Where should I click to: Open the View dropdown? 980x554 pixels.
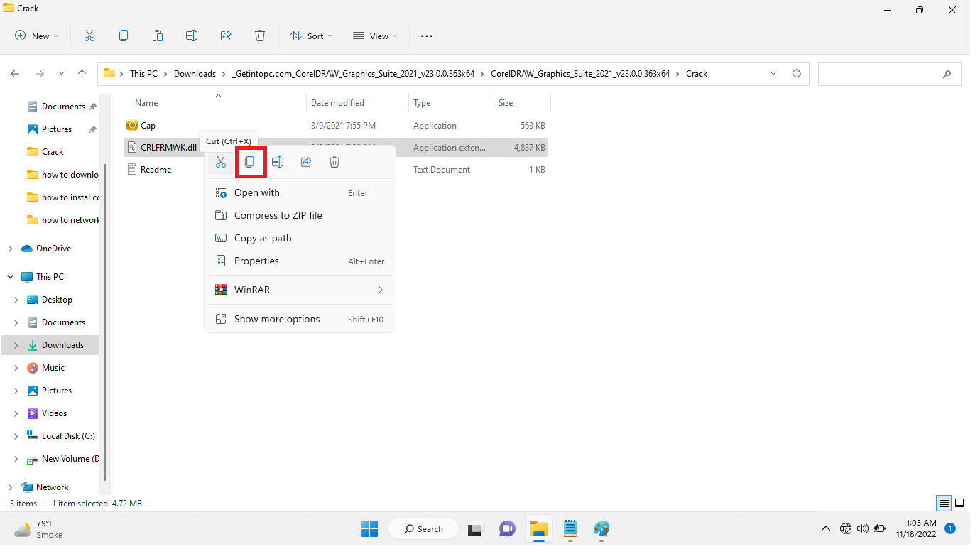click(375, 36)
